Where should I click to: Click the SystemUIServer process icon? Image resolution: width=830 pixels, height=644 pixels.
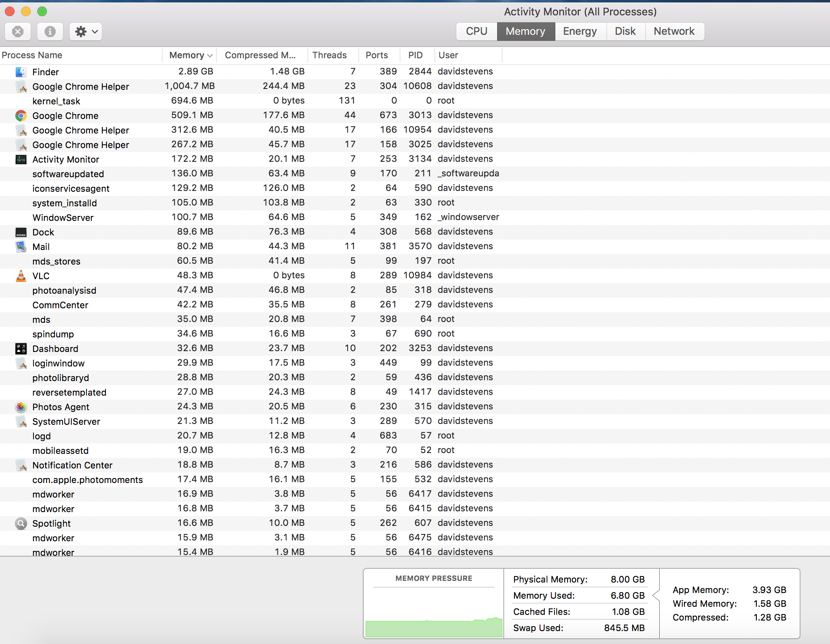tap(21, 422)
